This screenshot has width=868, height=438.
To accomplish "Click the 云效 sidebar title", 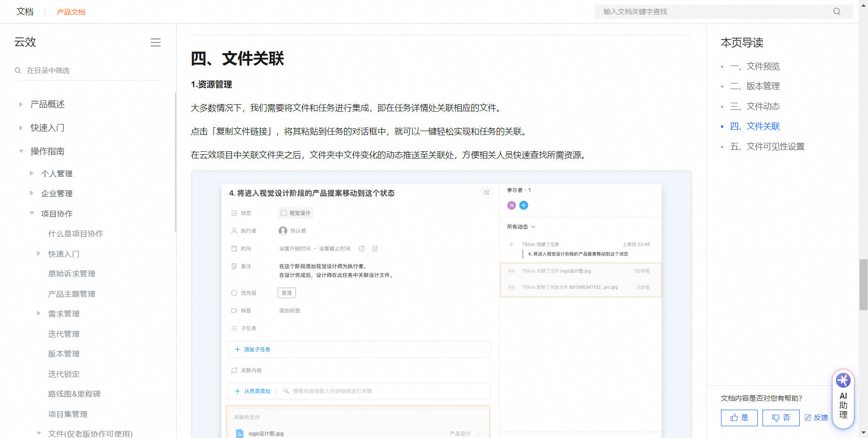I will pyautogui.click(x=25, y=42).
